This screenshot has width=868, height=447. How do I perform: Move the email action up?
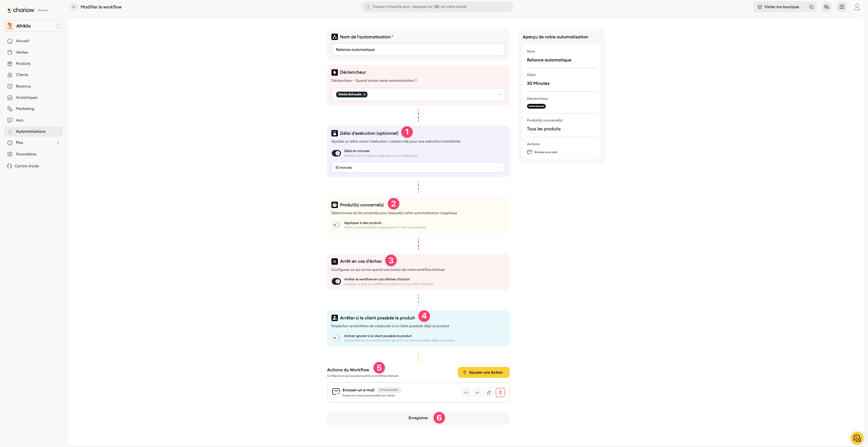(466, 392)
